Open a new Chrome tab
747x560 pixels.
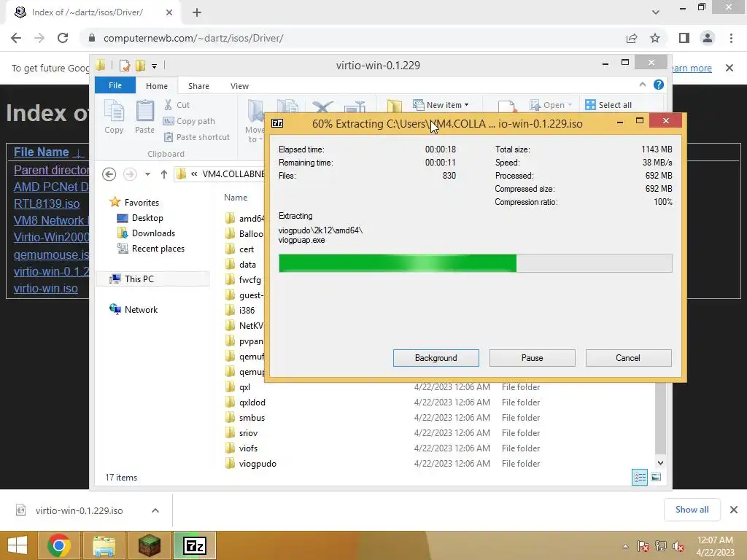coord(197,12)
